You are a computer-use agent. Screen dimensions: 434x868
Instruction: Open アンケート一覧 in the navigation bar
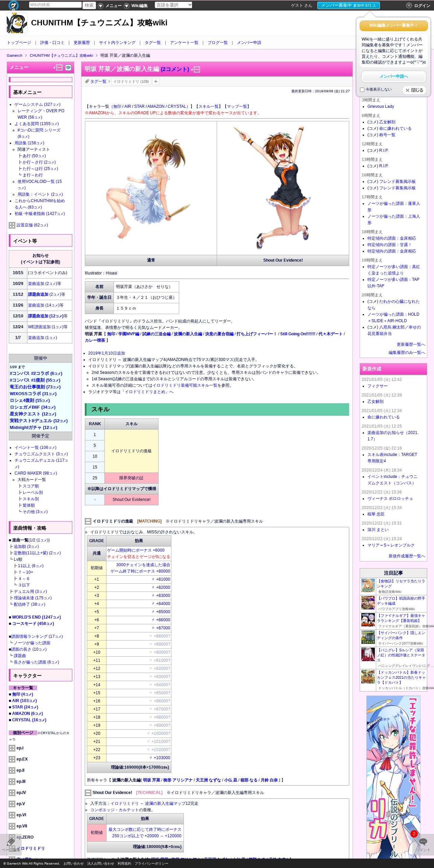[184, 43]
